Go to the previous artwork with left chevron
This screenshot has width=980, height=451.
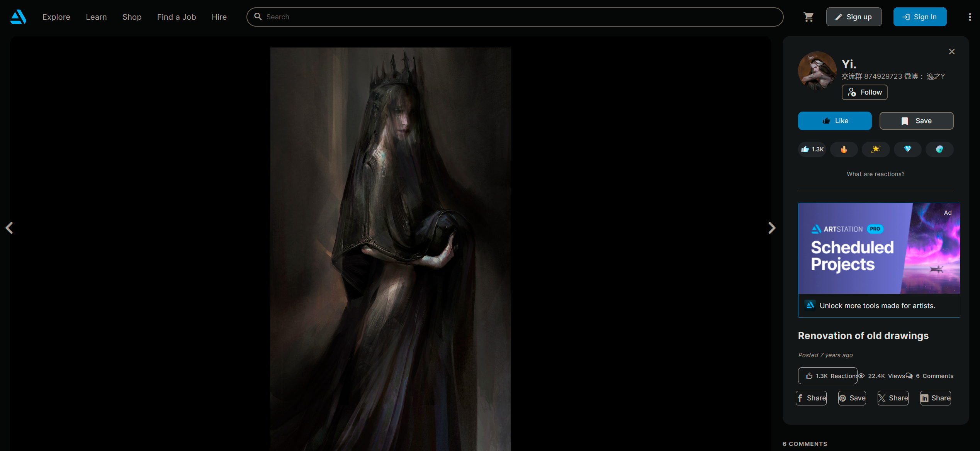(9, 228)
